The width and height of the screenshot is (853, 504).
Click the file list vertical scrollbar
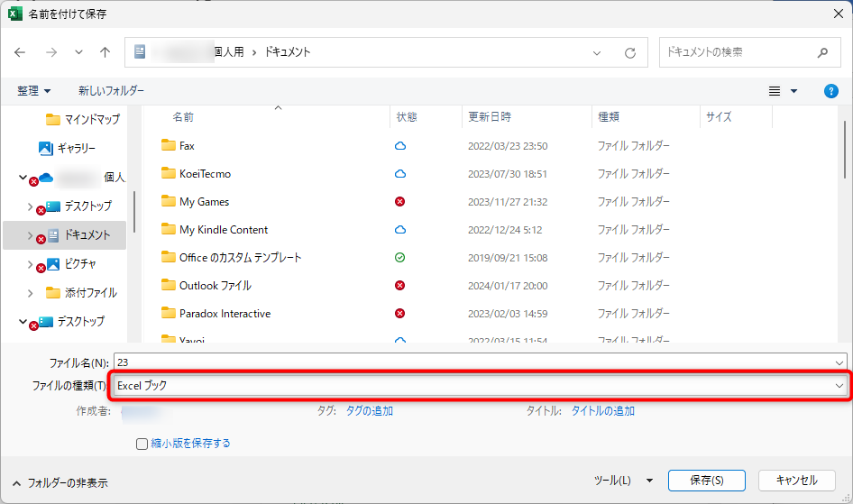(x=845, y=150)
